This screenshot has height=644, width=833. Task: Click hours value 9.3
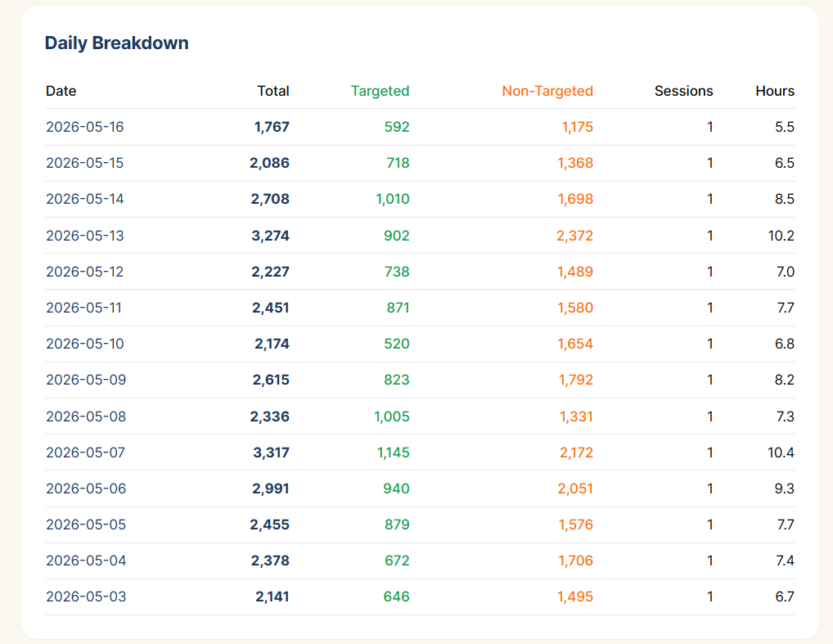(x=785, y=489)
